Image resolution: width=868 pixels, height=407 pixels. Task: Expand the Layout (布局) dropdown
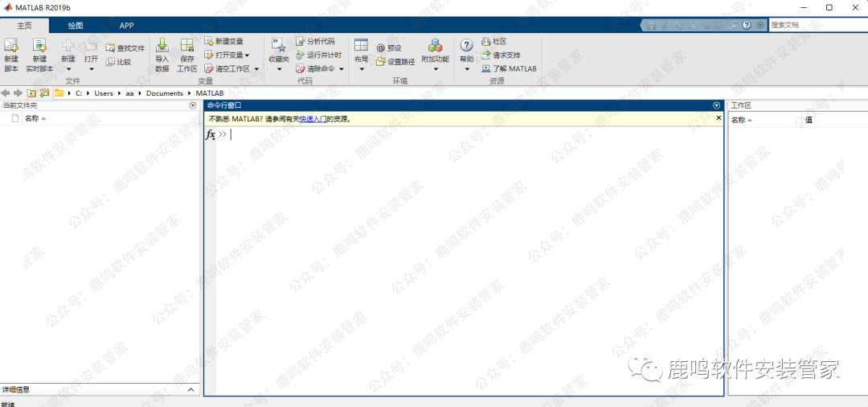coord(362,69)
